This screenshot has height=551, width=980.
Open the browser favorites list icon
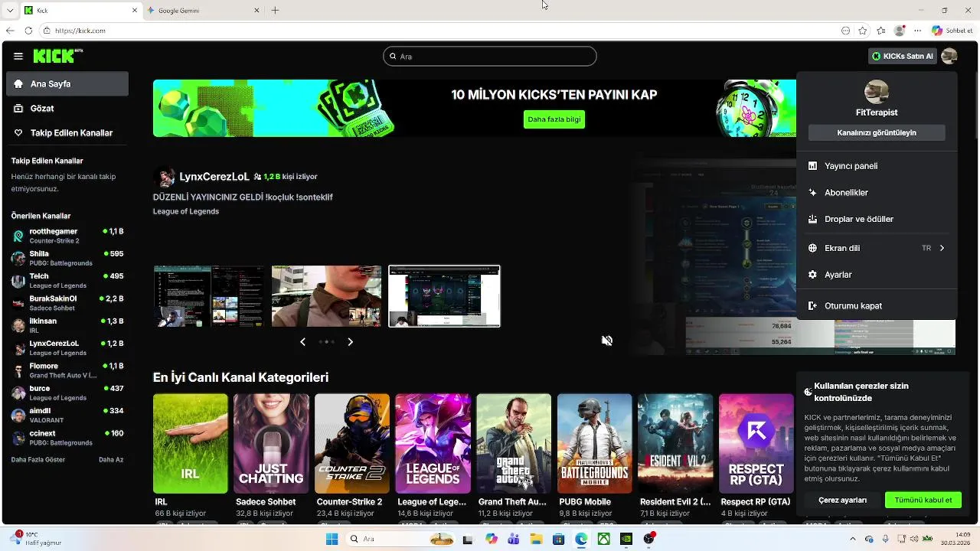click(880, 31)
